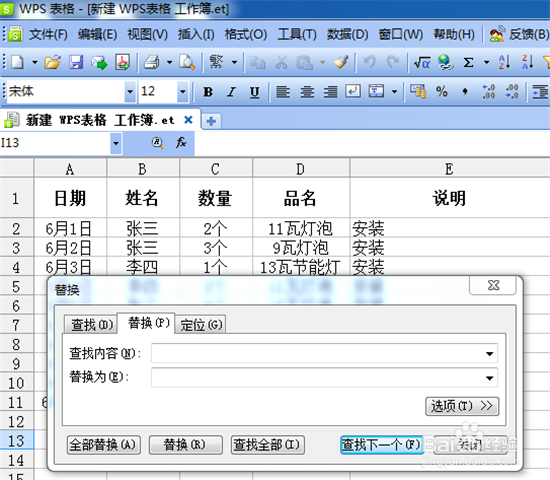Image resolution: width=550 pixels, height=480 pixels.
Task: Align text right
Action: (330, 92)
